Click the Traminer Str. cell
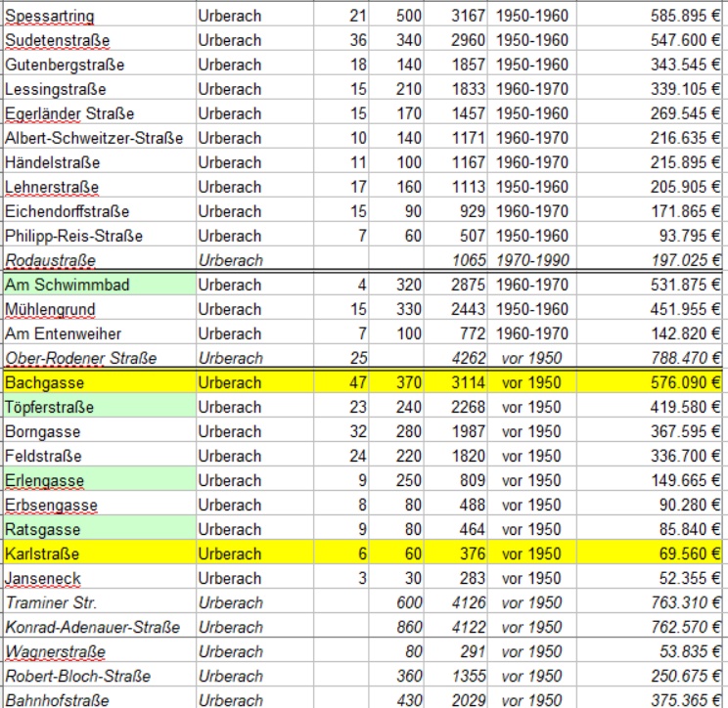 tap(98, 602)
